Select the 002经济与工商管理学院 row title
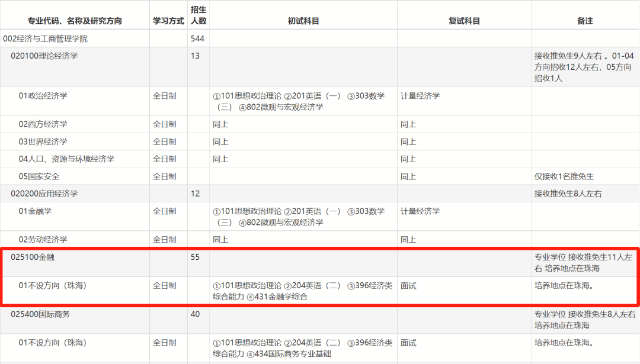This screenshot has width=640, height=364. coord(45,38)
